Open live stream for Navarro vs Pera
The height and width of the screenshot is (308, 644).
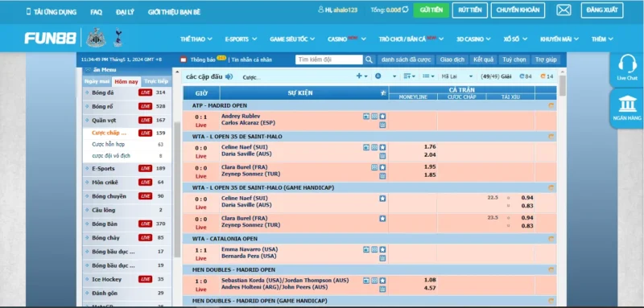point(366,249)
